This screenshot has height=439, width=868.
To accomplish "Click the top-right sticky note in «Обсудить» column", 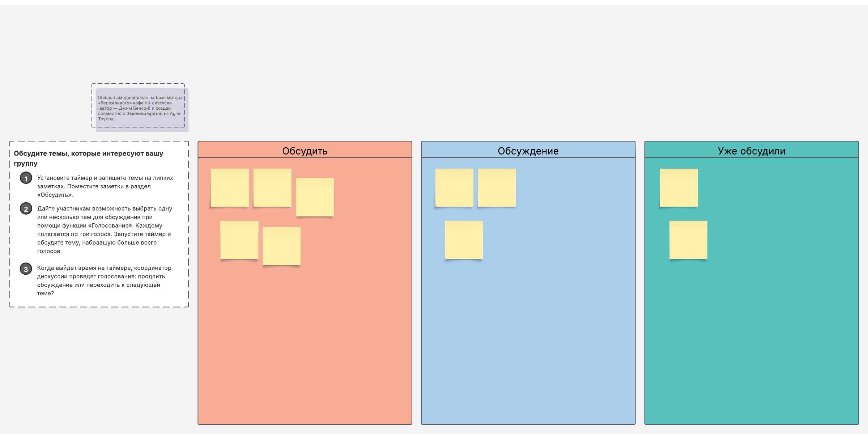I will pyautogui.click(x=315, y=197).
